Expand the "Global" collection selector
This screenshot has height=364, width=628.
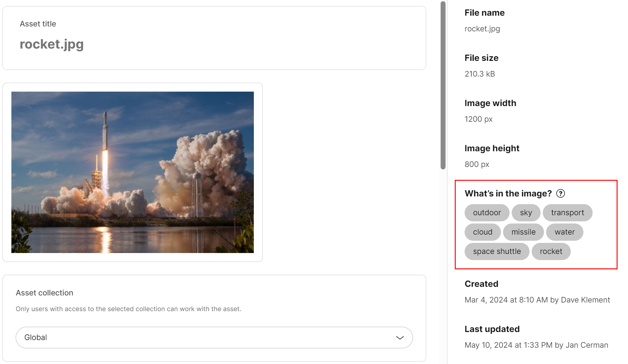point(214,337)
